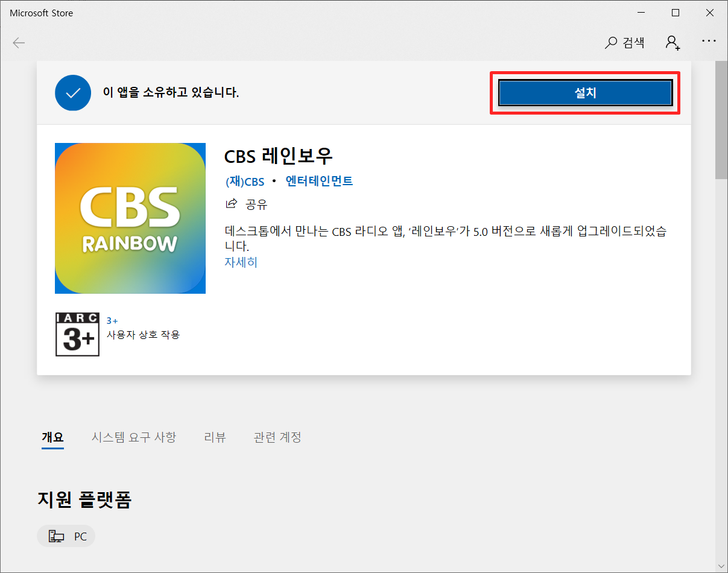Viewport: 728px width, 573px height.
Task: Click the '사용자 상호 작용' text
Action: tap(143, 334)
